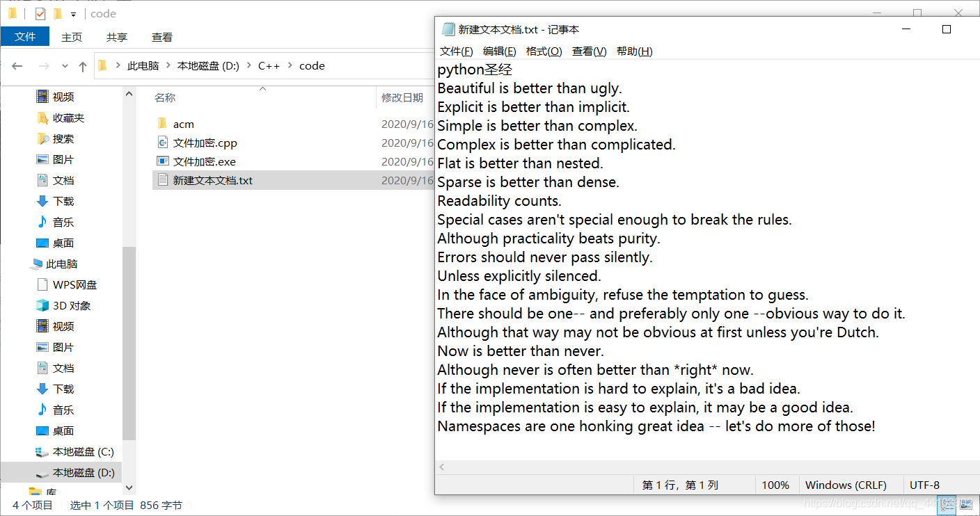980x516 pixels.
Task: Click '选中 1 个项目 856 字节' in Explorer status bar
Action: click(127, 506)
